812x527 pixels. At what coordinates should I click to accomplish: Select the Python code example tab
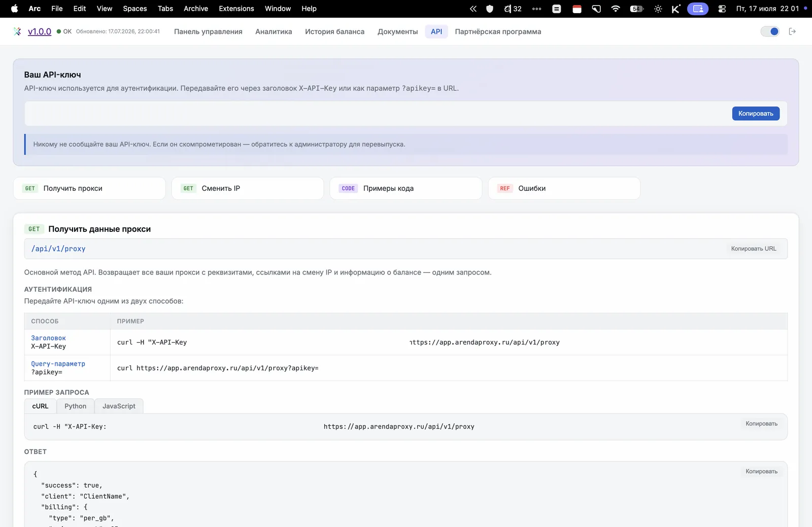click(76, 406)
